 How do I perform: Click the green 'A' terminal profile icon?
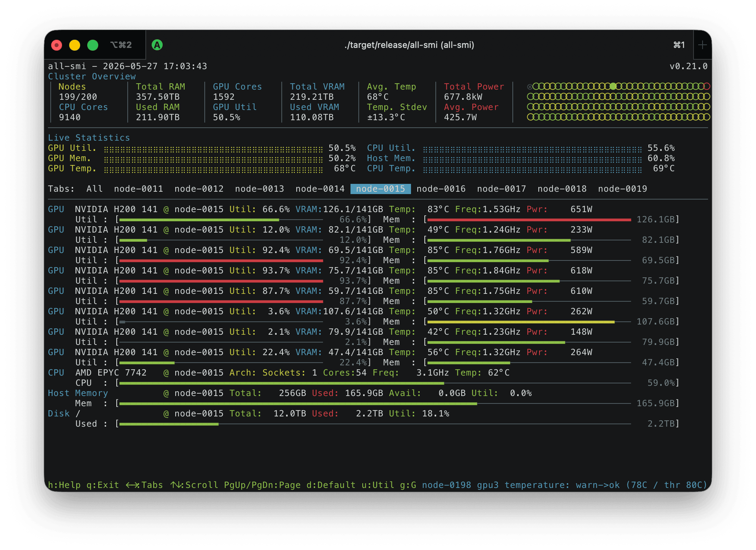[x=157, y=45]
